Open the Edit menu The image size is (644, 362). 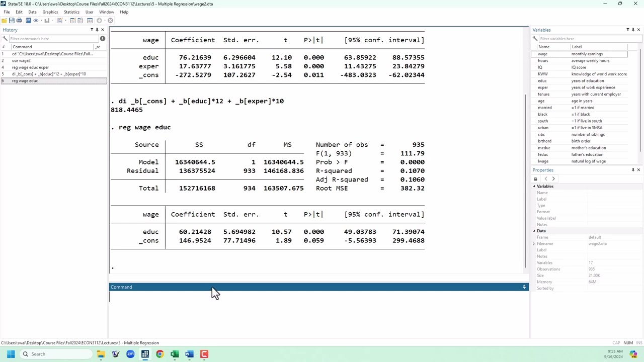click(19, 12)
